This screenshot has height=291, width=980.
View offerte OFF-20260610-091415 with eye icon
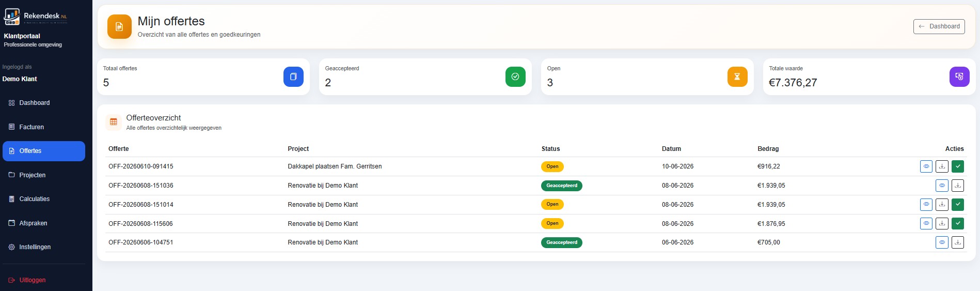click(x=926, y=166)
